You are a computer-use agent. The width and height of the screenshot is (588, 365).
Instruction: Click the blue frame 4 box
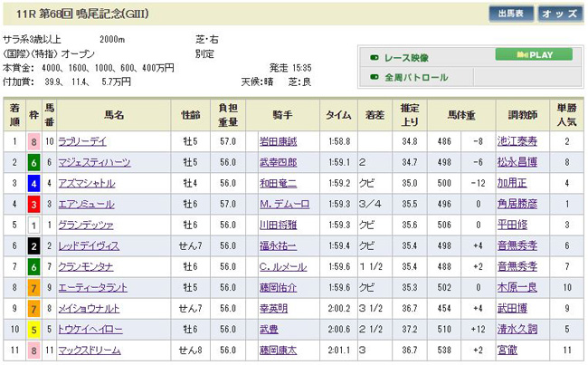point(33,183)
